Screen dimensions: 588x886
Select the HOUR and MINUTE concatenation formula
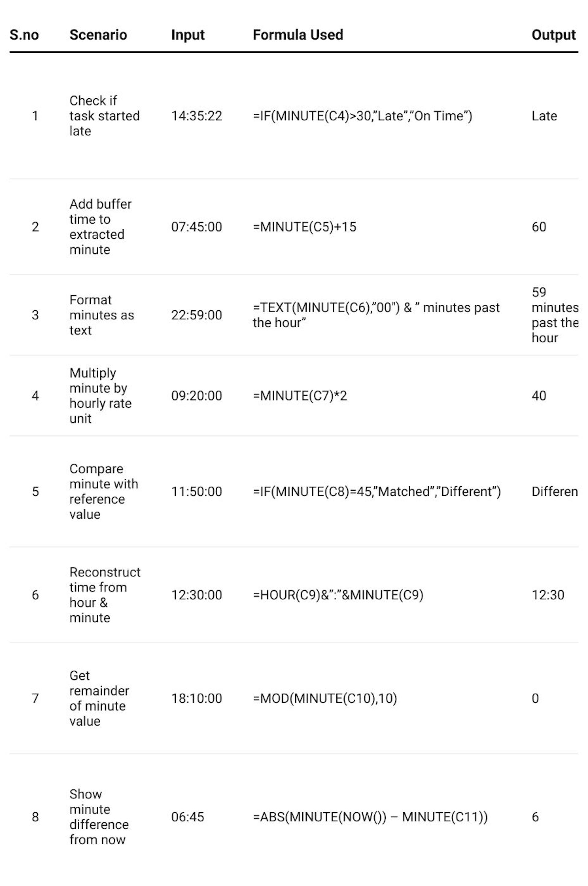click(338, 595)
